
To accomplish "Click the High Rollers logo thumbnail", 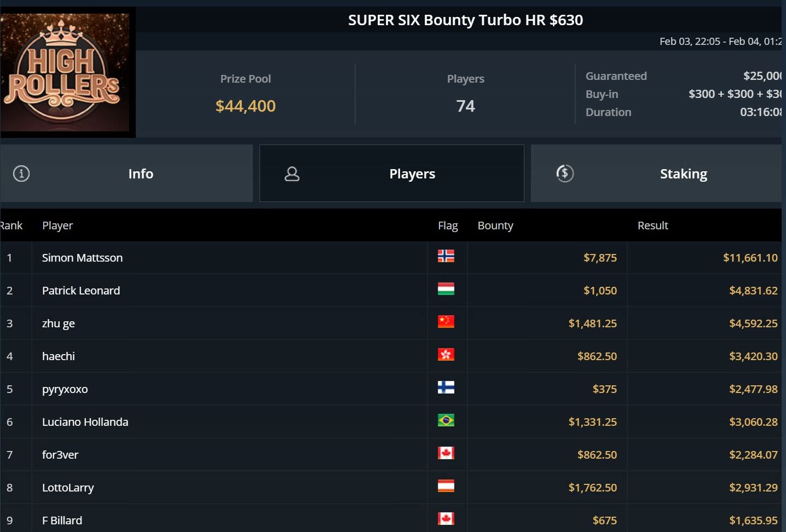I will point(65,72).
